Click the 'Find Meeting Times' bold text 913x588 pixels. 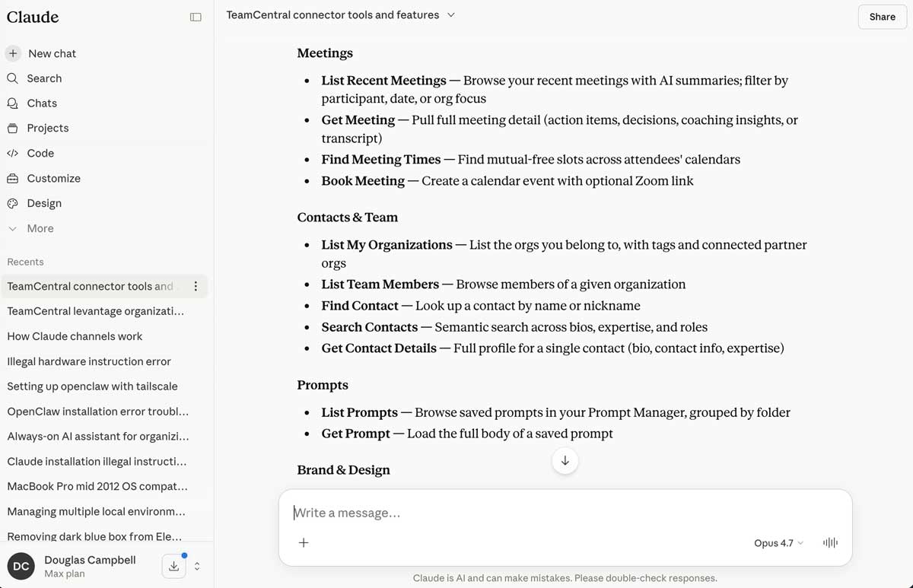(x=381, y=160)
